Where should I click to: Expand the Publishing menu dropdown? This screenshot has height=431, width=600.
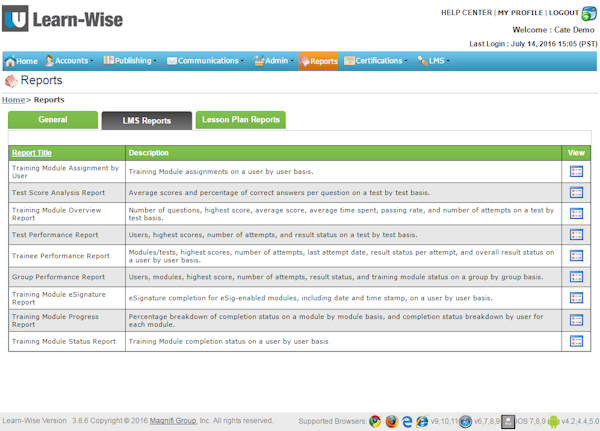click(131, 61)
